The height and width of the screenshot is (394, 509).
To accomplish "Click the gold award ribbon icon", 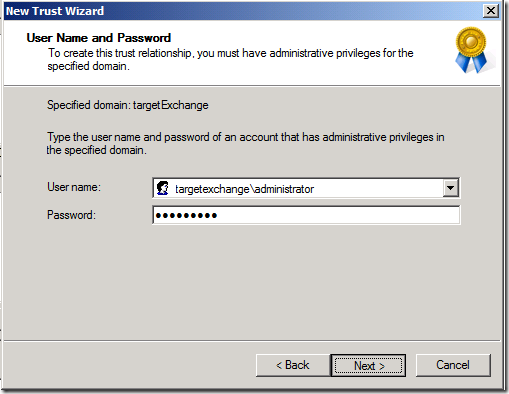I will pyautogui.click(x=471, y=50).
